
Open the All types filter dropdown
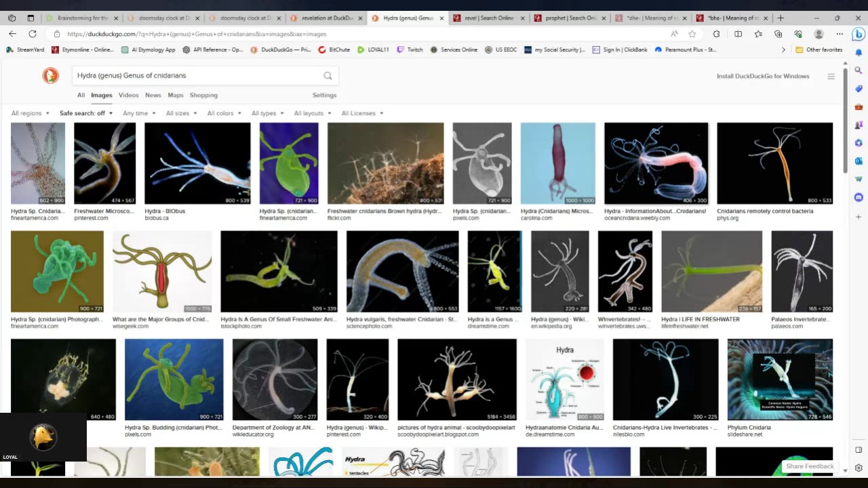tap(267, 113)
